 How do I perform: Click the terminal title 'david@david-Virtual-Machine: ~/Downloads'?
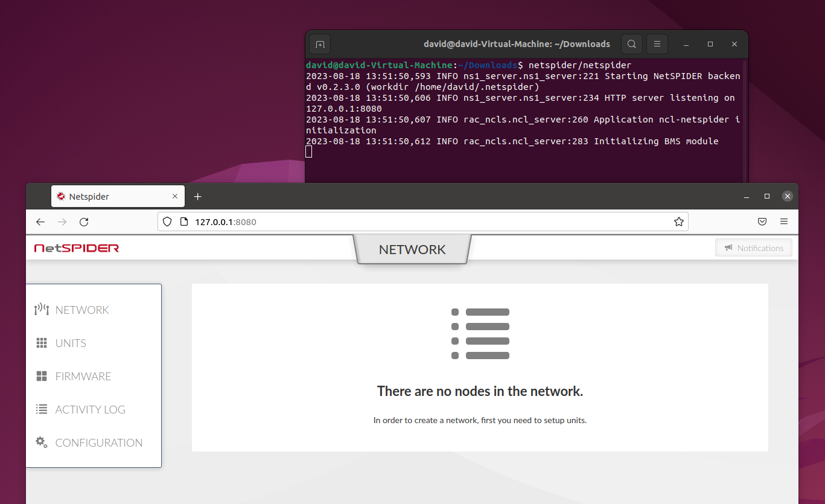pyautogui.click(x=517, y=44)
